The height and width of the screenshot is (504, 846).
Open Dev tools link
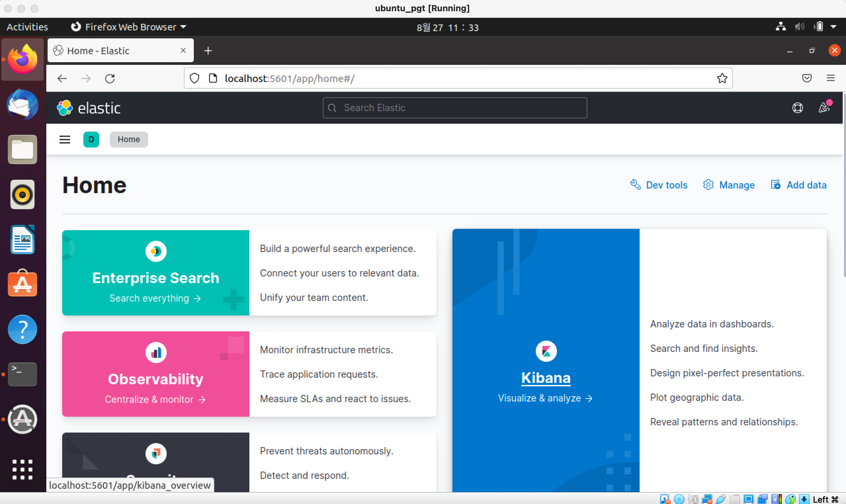[x=659, y=185]
